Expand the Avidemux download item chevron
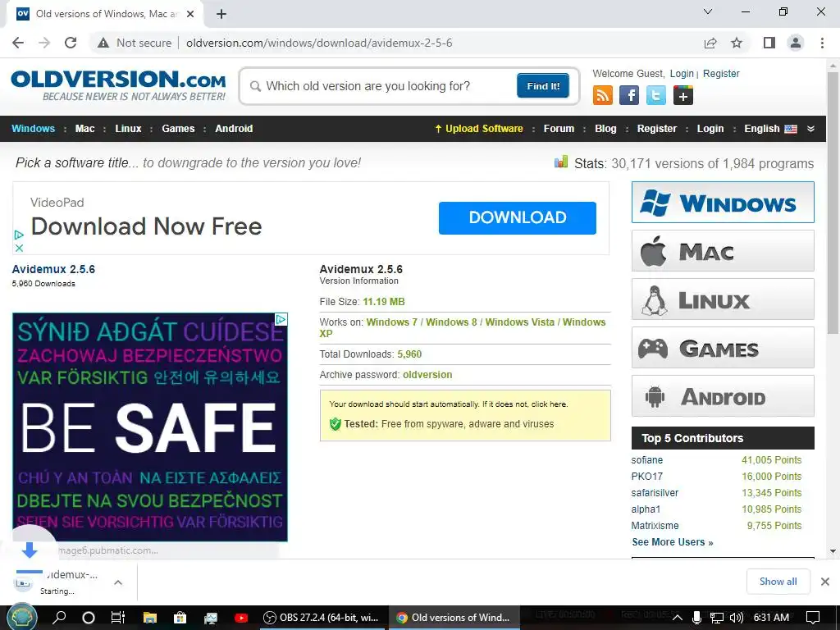This screenshot has height=630, width=840. [118, 582]
